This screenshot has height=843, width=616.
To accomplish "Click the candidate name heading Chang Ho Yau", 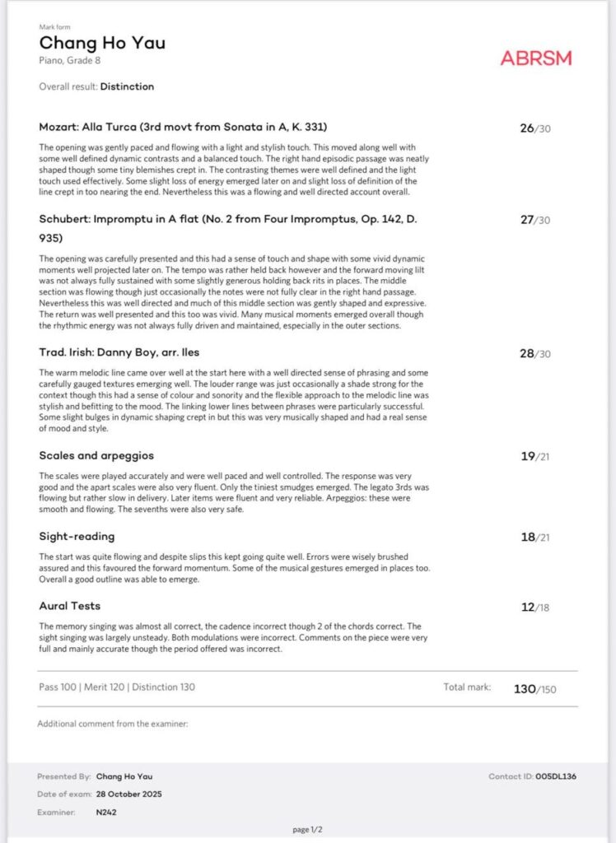I will coord(102,43).
